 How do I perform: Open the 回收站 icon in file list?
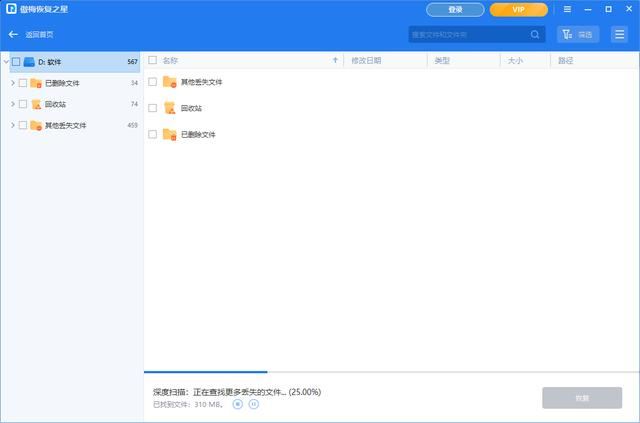coord(169,108)
